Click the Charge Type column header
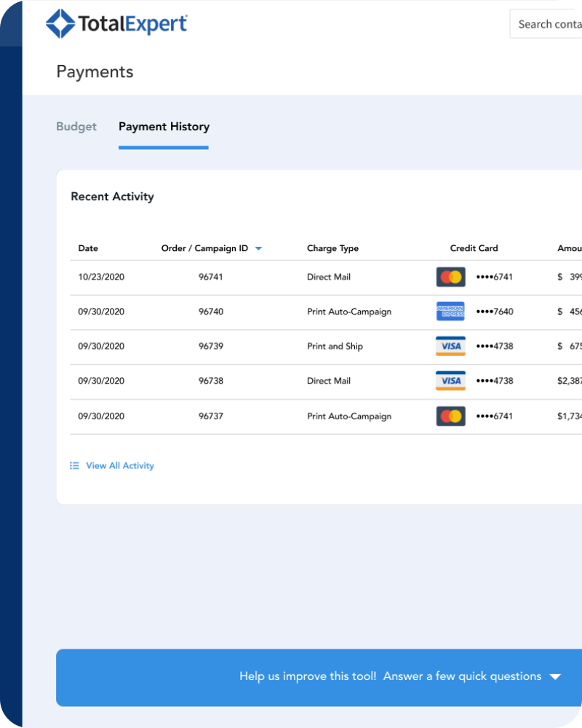Viewport: 582px width, 728px height. tap(332, 248)
